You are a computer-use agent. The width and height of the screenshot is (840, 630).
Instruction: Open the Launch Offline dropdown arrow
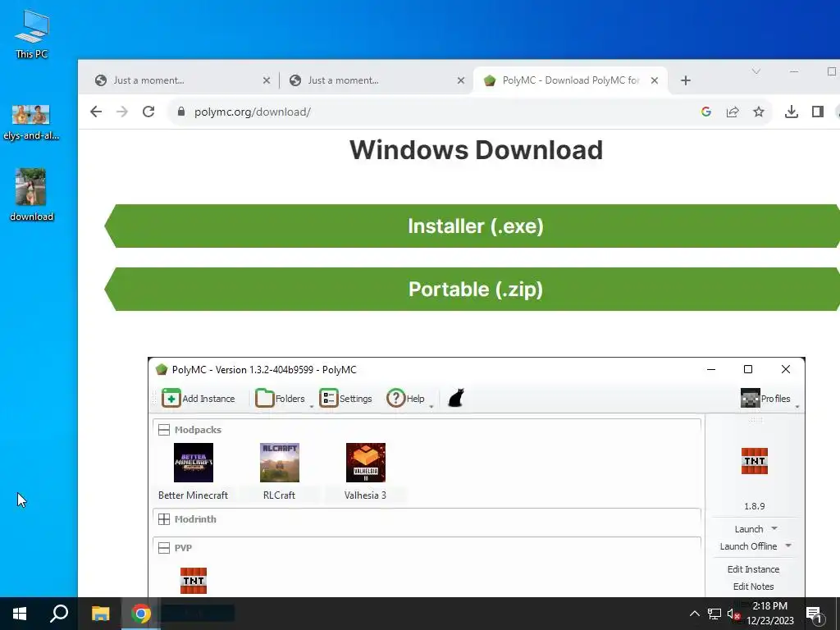[788, 546]
